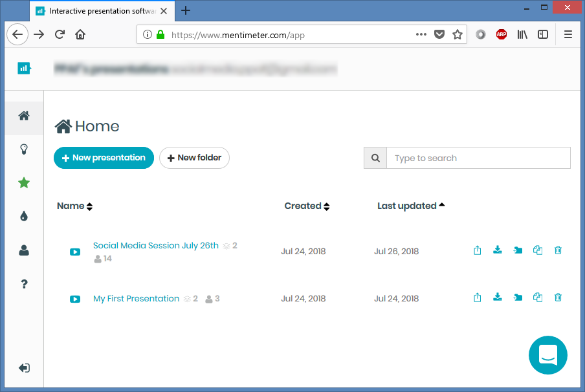Click the help question mark icon
585x392 pixels.
point(24,283)
